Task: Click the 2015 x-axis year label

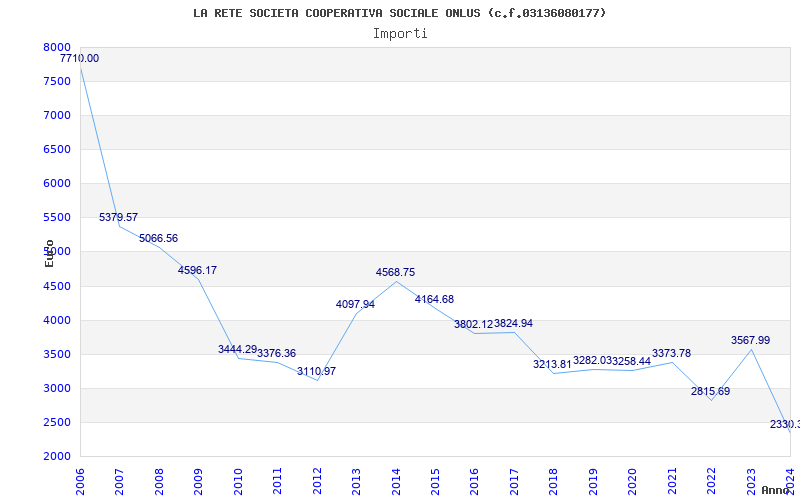Action: click(x=435, y=481)
